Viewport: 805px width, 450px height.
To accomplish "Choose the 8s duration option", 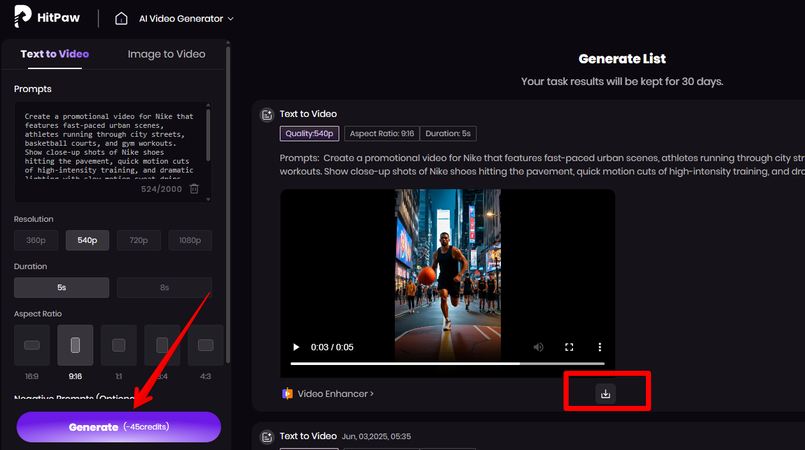I will tap(164, 287).
